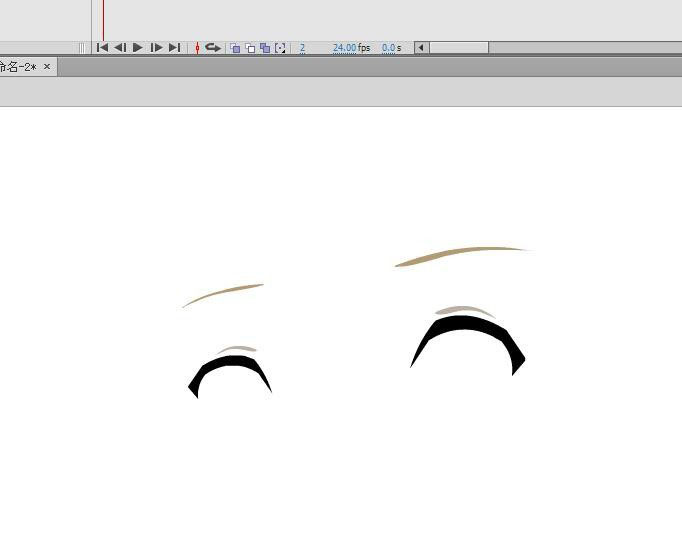This screenshot has width=682, height=553.
Task: Jump to last frame of timeline
Action: [x=174, y=47]
